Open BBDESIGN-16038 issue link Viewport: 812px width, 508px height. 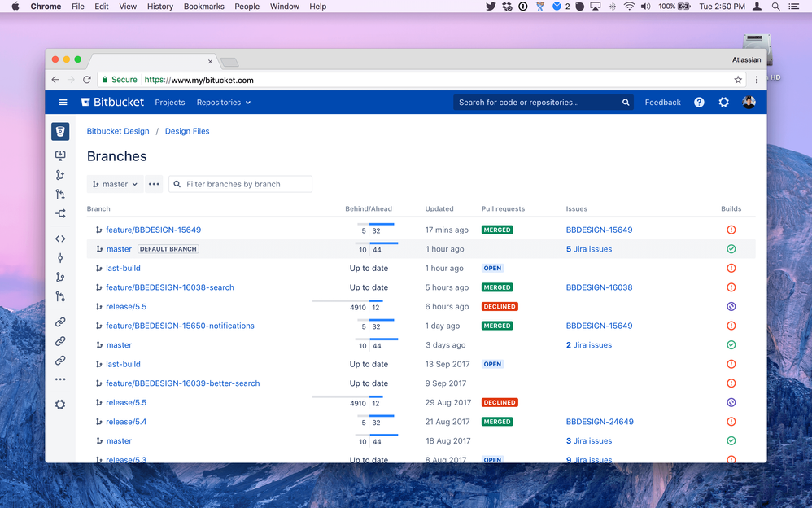click(x=599, y=287)
